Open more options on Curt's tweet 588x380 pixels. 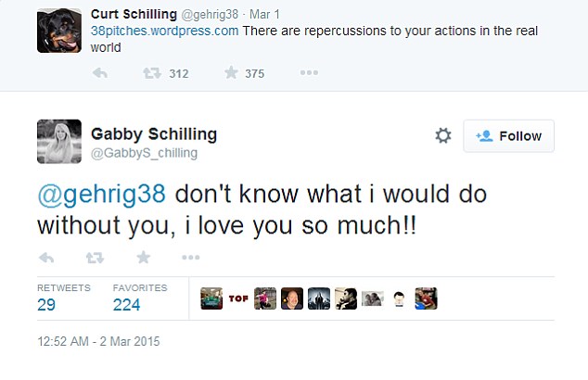tap(306, 74)
